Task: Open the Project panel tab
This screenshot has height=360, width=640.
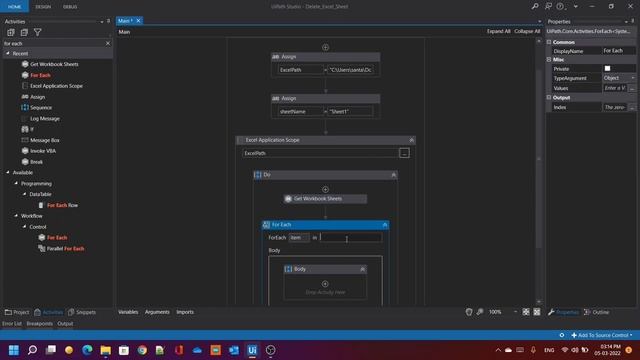Action: pos(17,312)
